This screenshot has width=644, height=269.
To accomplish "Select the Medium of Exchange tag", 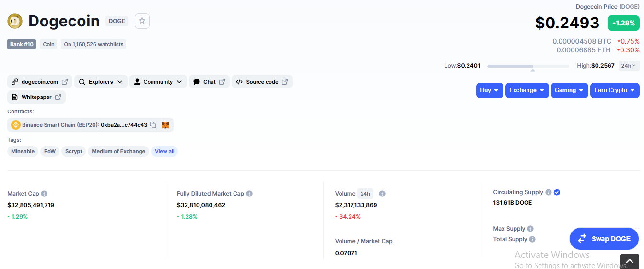I will click(x=118, y=151).
